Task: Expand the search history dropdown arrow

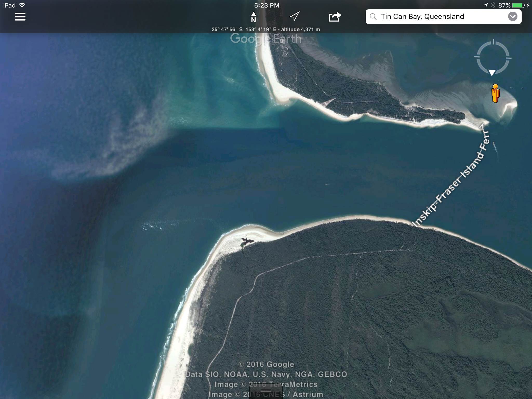Action: [513, 17]
